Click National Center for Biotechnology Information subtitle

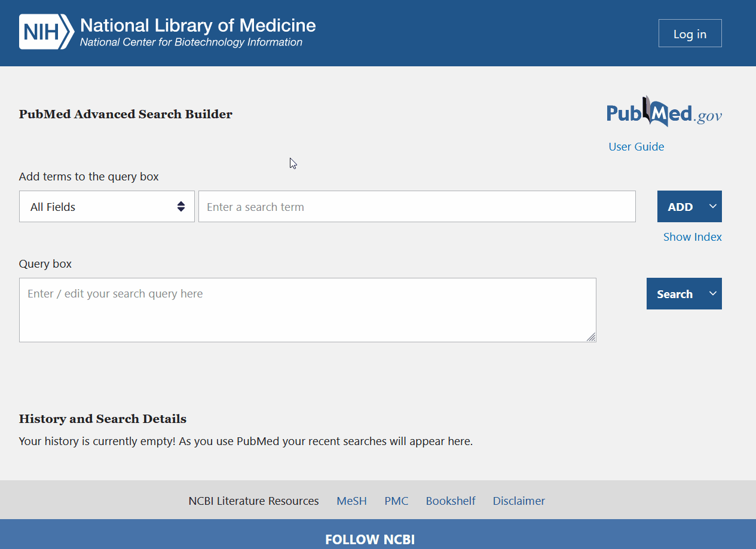point(191,42)
